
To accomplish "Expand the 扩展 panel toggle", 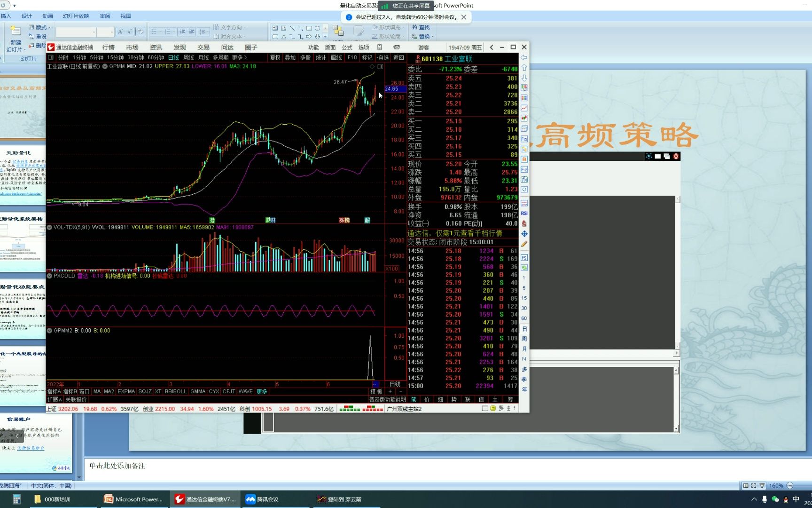I will (x=55, y=399).
